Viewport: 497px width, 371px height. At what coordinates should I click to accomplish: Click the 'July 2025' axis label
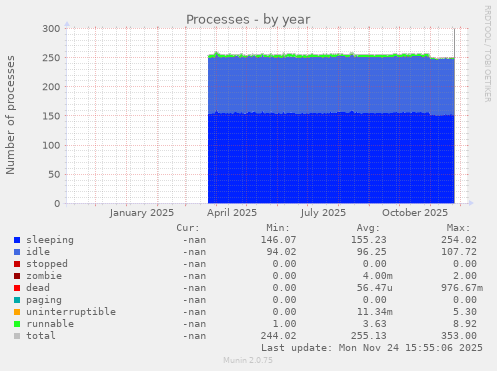[x=323, y=213]
